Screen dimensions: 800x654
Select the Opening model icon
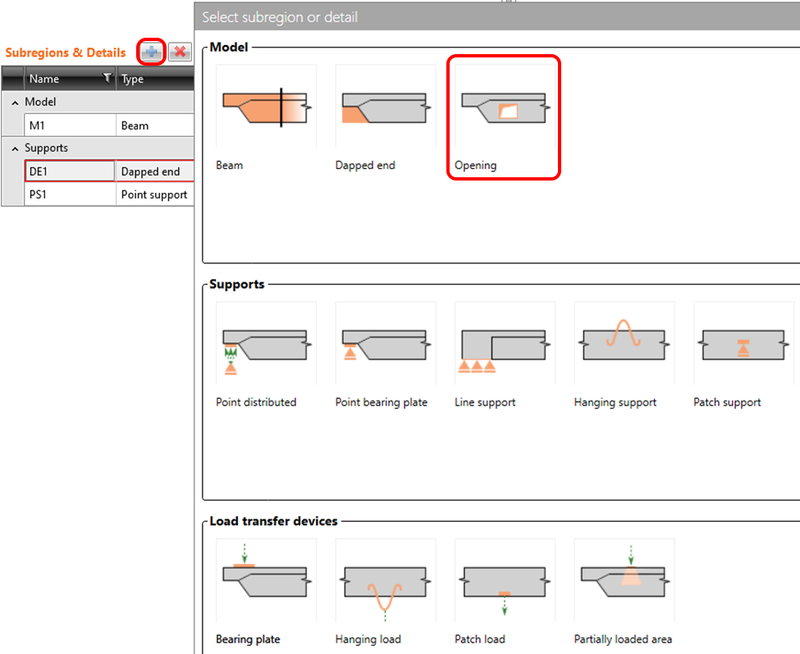[504, 107]
